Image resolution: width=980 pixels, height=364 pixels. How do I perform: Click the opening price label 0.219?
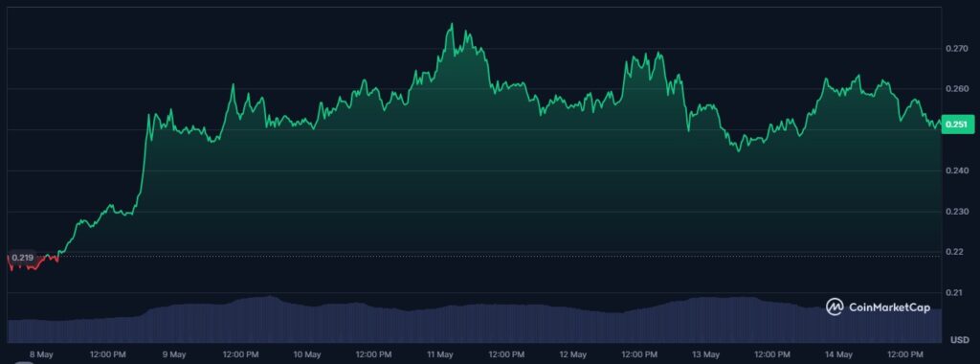22,258
